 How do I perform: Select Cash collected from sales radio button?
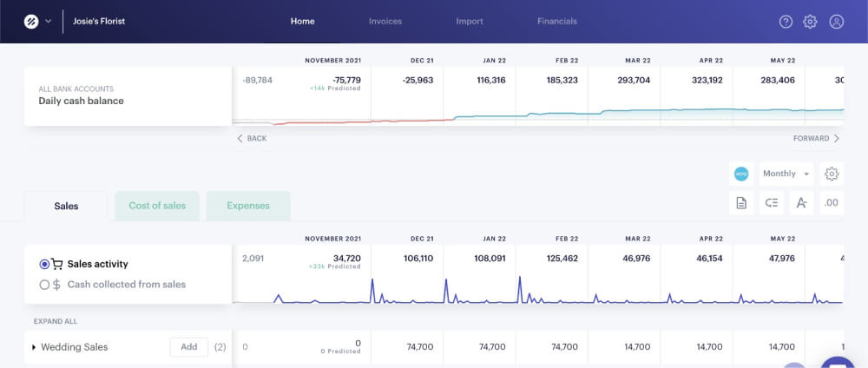click(x=44, y=285)
